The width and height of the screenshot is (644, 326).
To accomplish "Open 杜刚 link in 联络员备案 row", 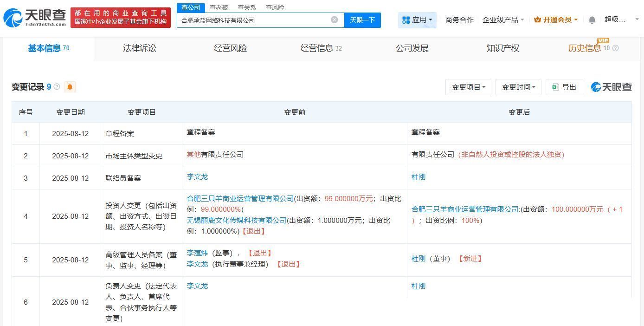I will (x=419, y=177).
